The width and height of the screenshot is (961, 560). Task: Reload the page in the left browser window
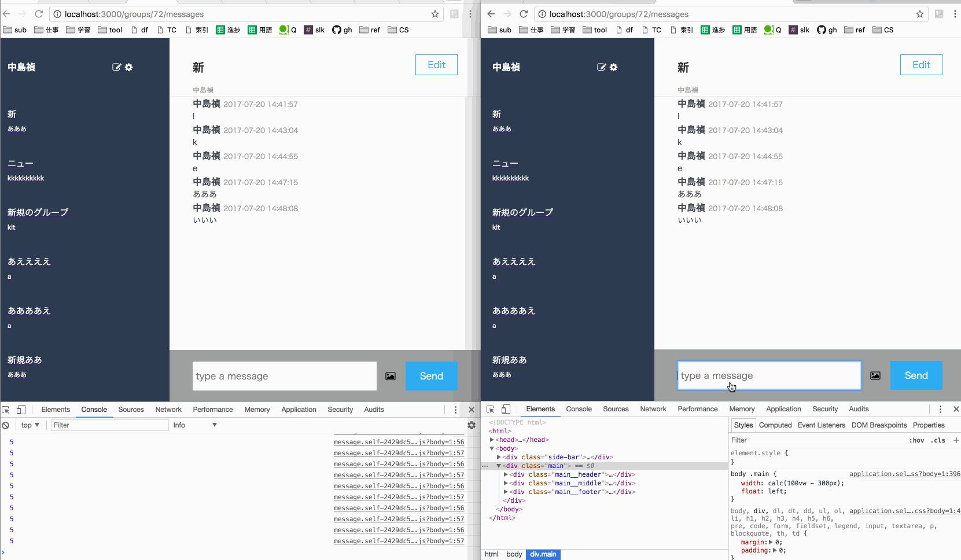pyautogui.click(x=39, y=14)
